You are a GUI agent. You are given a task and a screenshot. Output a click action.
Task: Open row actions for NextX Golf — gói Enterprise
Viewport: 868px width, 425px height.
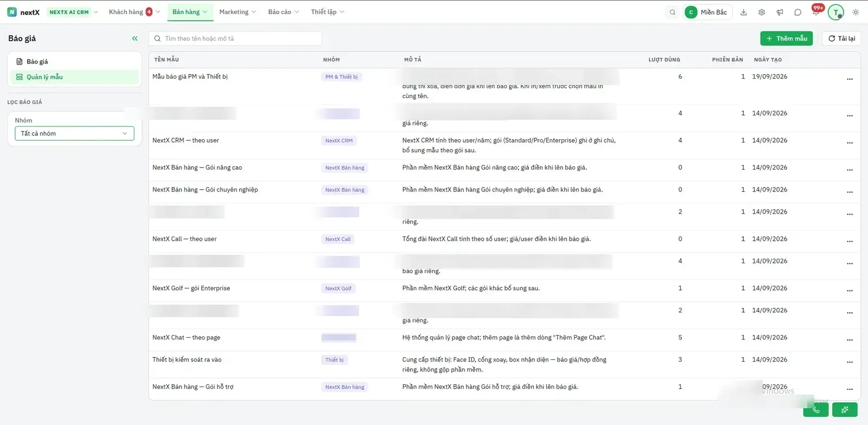click(850, 291)
